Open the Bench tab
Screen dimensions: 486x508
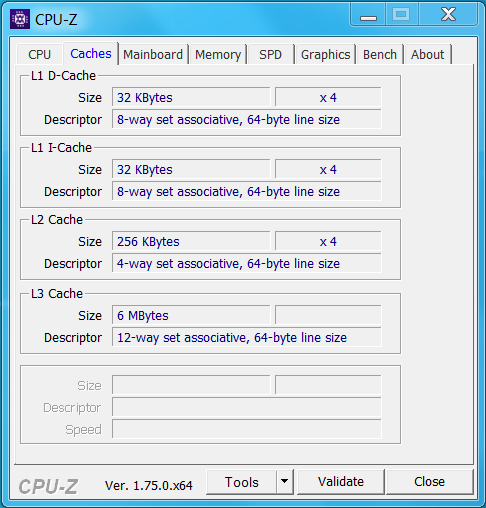click(380, 54)
